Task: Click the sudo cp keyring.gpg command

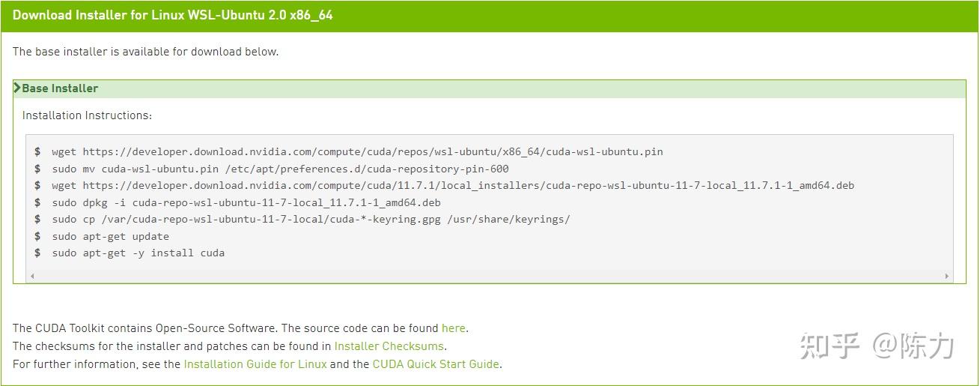Action: coord(311,220)
